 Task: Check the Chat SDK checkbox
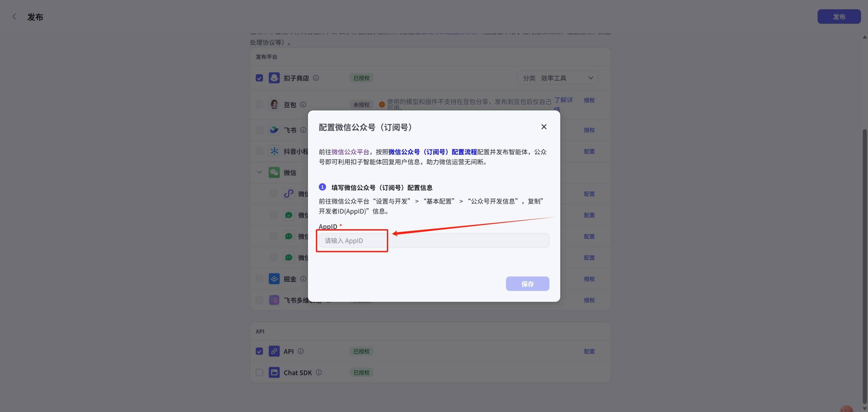pos(259,372)
